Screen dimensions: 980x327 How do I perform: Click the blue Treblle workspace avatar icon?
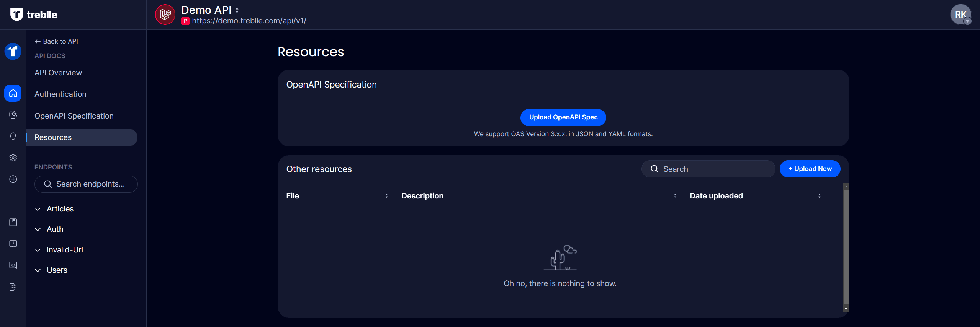13,51
